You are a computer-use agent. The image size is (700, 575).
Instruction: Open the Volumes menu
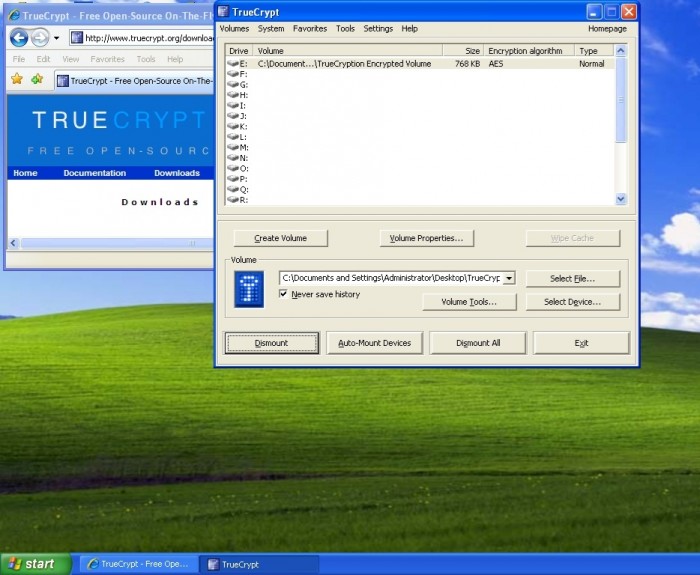(x=234, y=29)
